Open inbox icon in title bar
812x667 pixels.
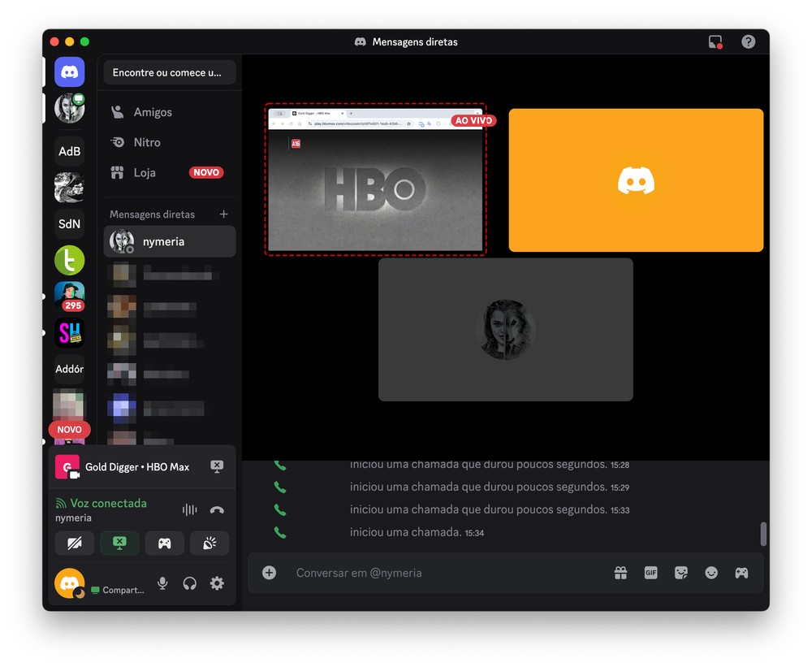pos(715,42)
